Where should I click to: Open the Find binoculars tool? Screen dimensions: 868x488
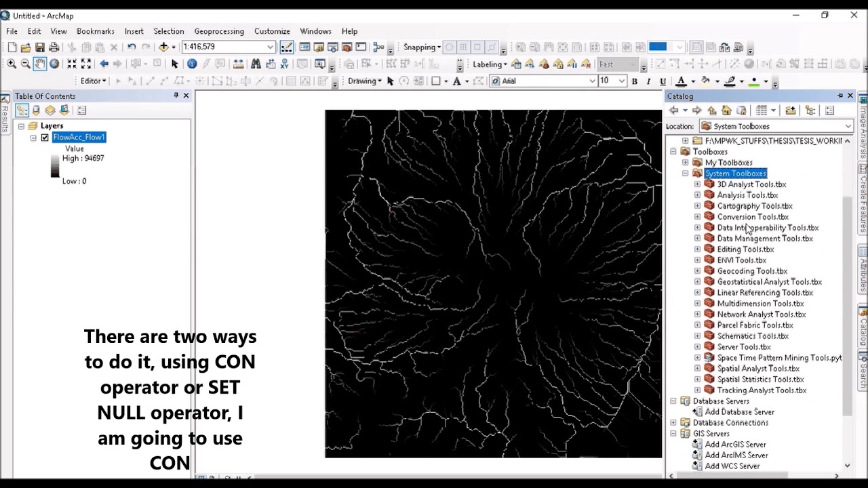pyautogui.click(x=256, y=64)
